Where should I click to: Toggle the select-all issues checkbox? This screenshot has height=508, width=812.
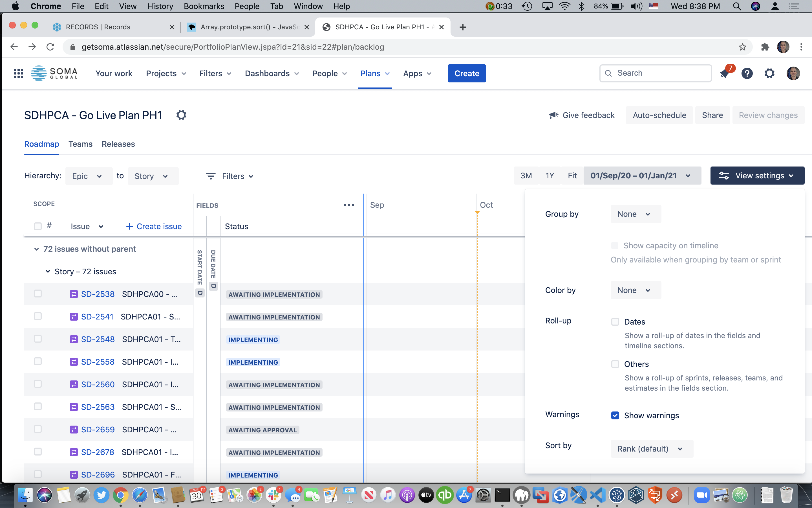(37, 226)
